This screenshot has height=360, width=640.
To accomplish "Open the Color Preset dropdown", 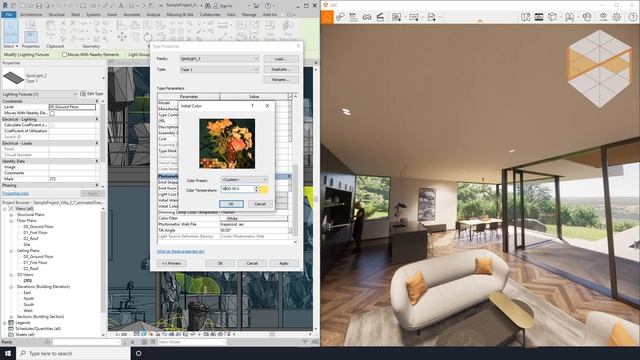I will [x=244, y=180].
